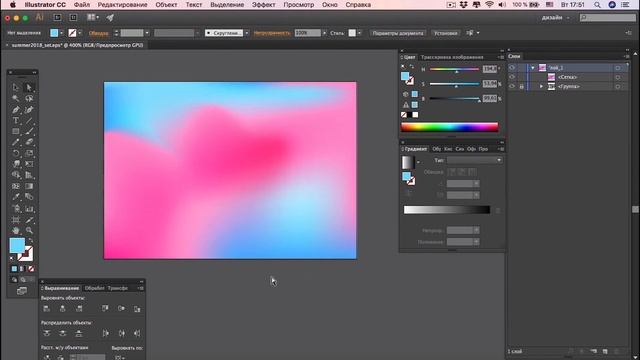Toggle visibility of the top layer
640x360 pixels.
[x=512, y=68]
